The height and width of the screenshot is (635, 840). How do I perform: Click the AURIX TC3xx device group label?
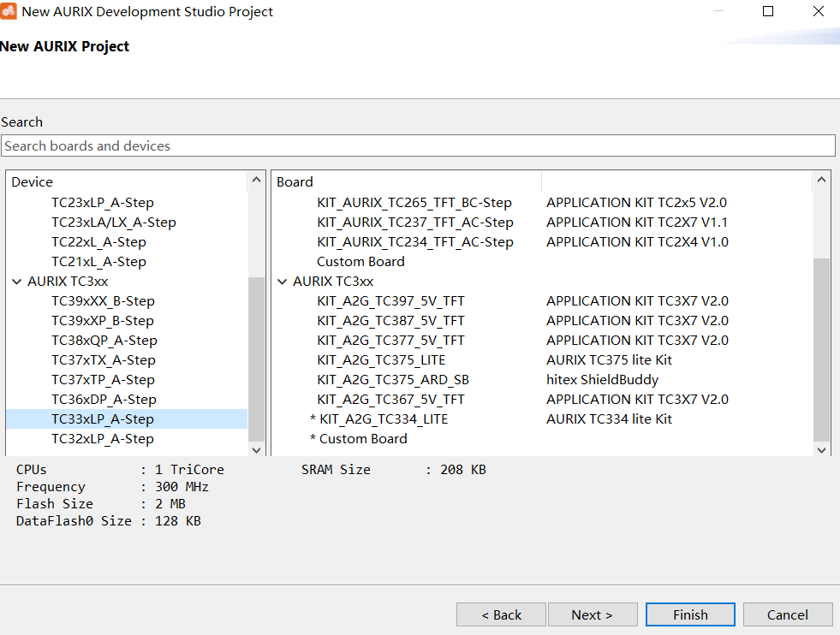point(68,282)
